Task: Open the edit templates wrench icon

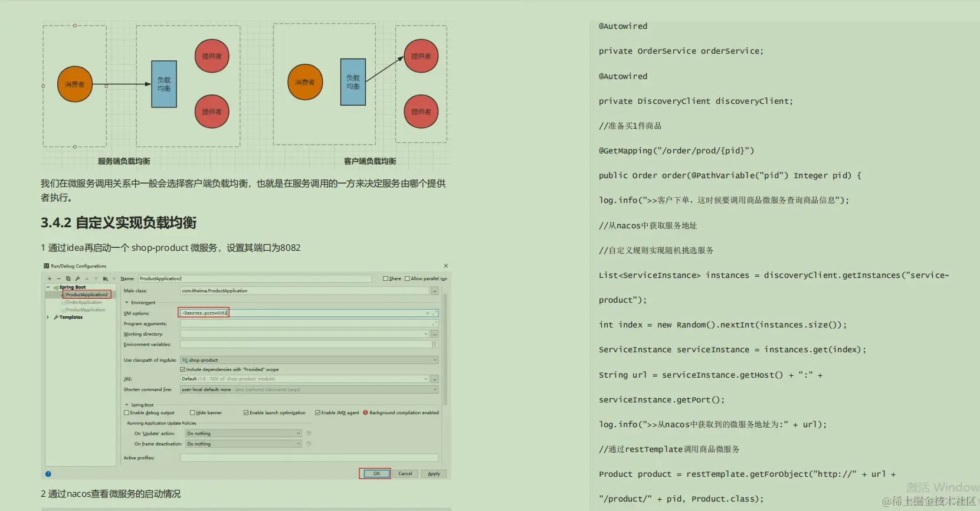Action: click(x=77, y=279)
